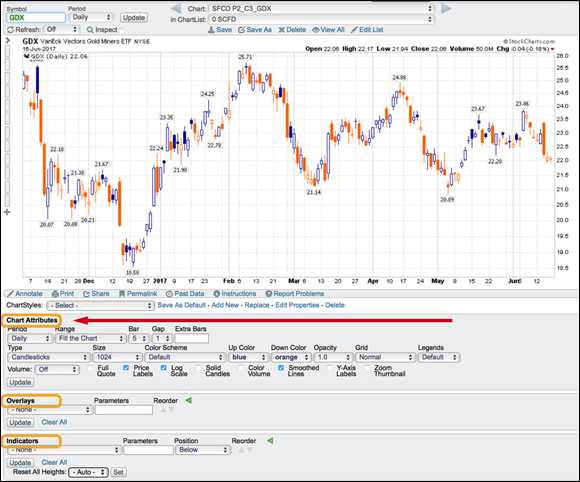
Task: Click Edit List link
Action: tap(367, 30)
